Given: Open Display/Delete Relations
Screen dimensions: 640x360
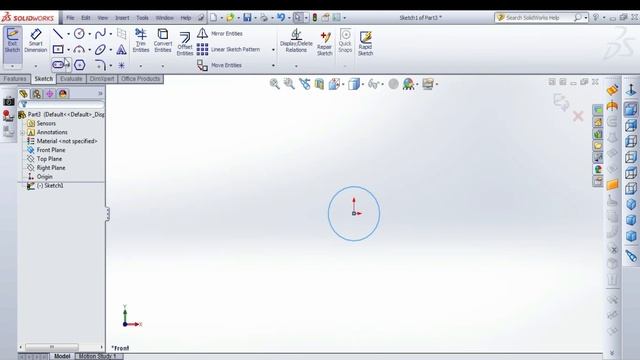Looking at the screenshot, I should pos(296,40).
